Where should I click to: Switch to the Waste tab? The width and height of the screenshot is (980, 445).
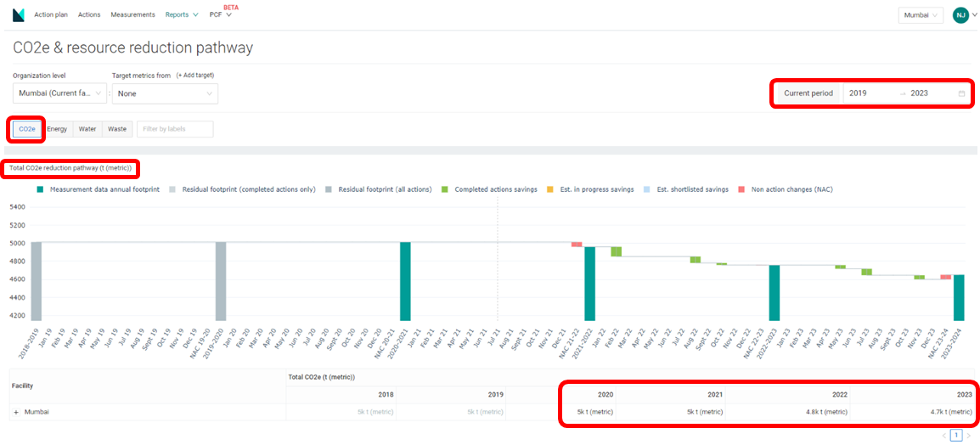(117, 129)
